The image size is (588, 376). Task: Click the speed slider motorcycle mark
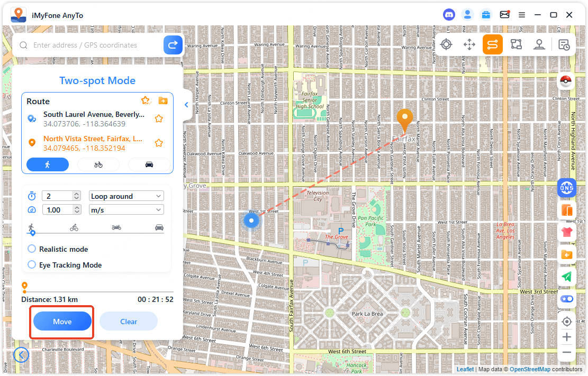tap(116, 227)
